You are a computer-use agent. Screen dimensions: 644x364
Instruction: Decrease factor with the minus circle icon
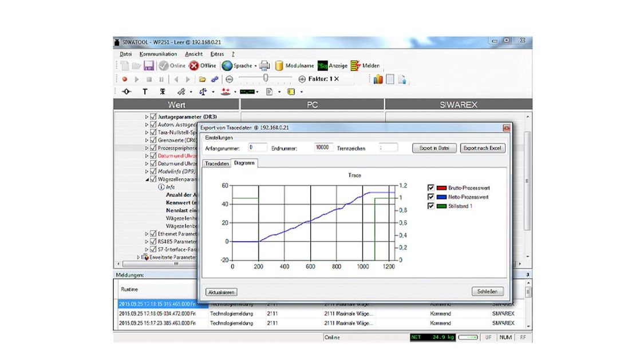coord(229,79)
